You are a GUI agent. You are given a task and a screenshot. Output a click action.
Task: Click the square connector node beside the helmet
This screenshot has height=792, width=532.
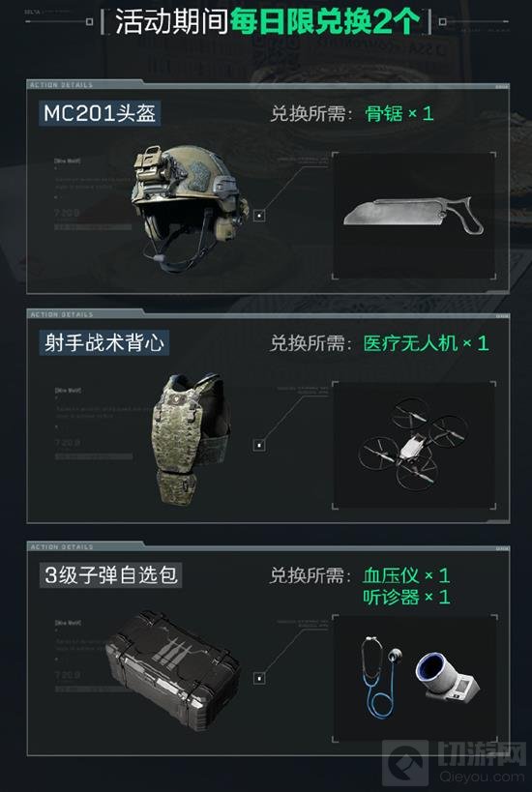tap(259, 216)
